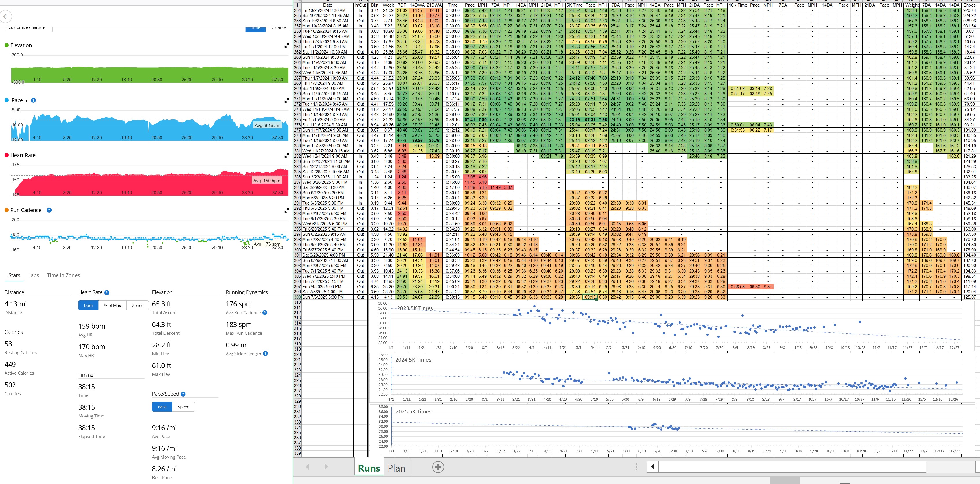Click the three-dot tab bar splitter in Excel
The height and width of the screenshot is (484, 980).
click(x=636, y=467)
